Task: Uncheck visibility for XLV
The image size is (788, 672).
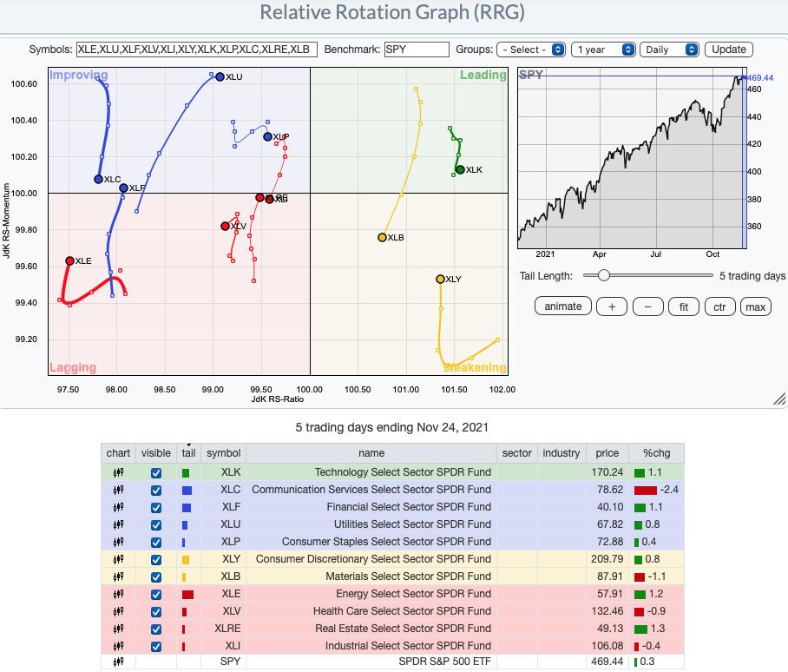Action: pyautogui.click(x=156, y=612)
